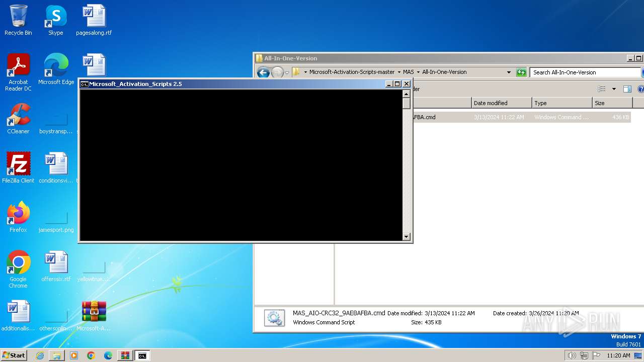
Task: Click the command prompt scrollbar thumb
Action: [x=407, y=104]
